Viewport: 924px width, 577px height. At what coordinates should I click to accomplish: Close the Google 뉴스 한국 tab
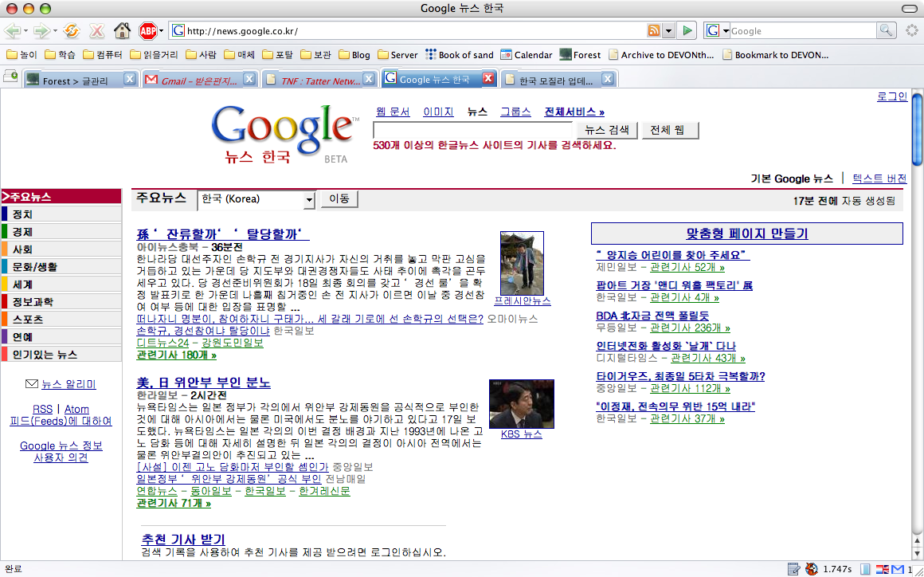pos(488,79)
